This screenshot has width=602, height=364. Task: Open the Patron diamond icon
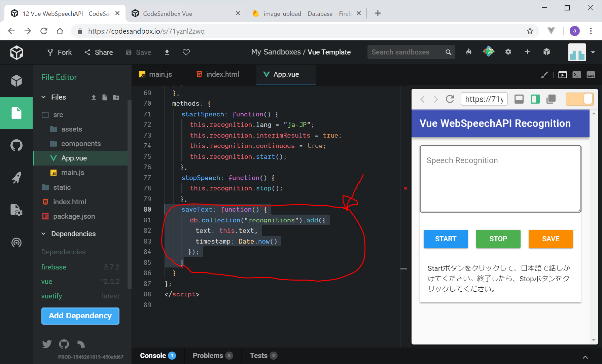[488, 52]
